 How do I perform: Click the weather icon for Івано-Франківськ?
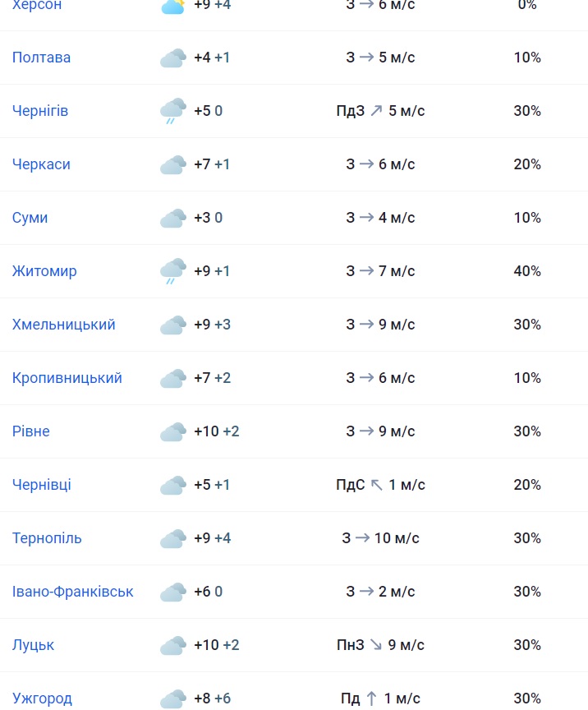pos(173,592)
